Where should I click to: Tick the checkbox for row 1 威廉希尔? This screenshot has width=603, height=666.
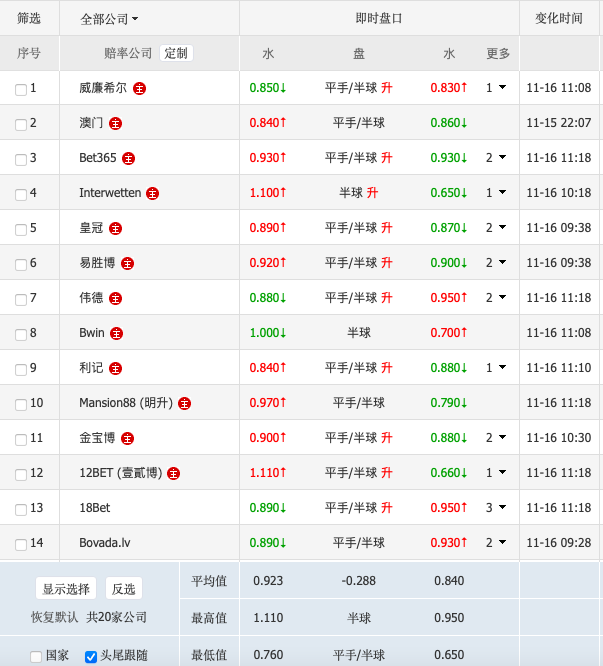pos(21,89)
